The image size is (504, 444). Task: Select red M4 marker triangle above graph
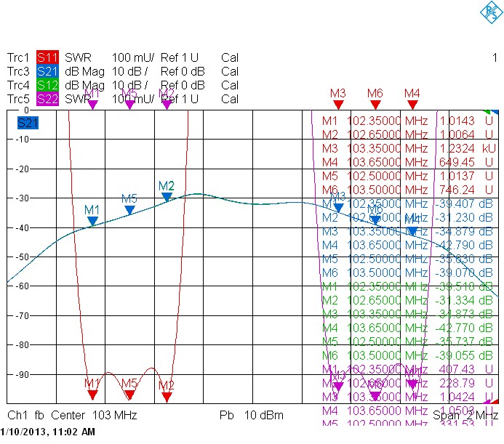[412, 105]
